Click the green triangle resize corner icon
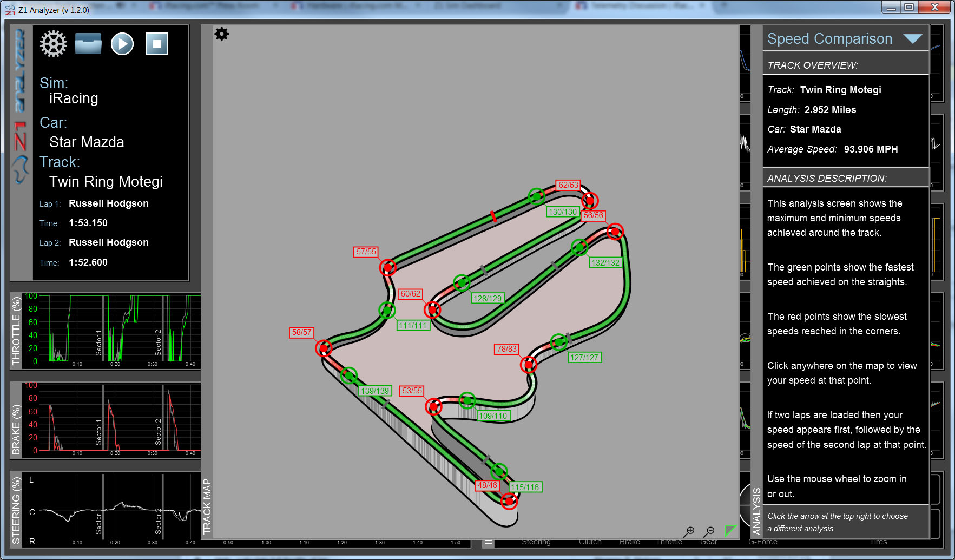 click(730, 530)
